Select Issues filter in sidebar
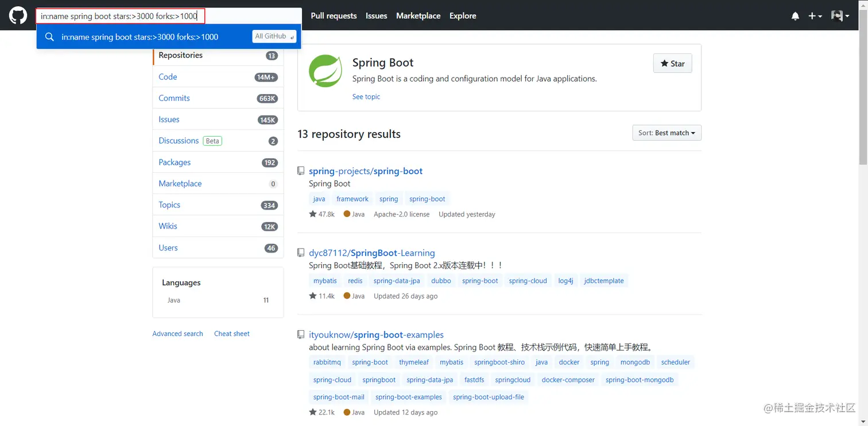This screenshot has width=868, height=426. pyautogui.click(x=218, y=119)
